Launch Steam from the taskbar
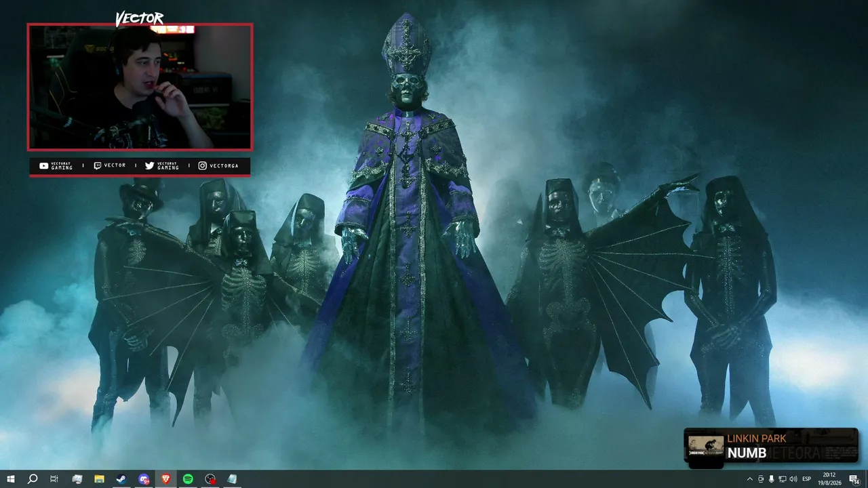 point(121,479)
